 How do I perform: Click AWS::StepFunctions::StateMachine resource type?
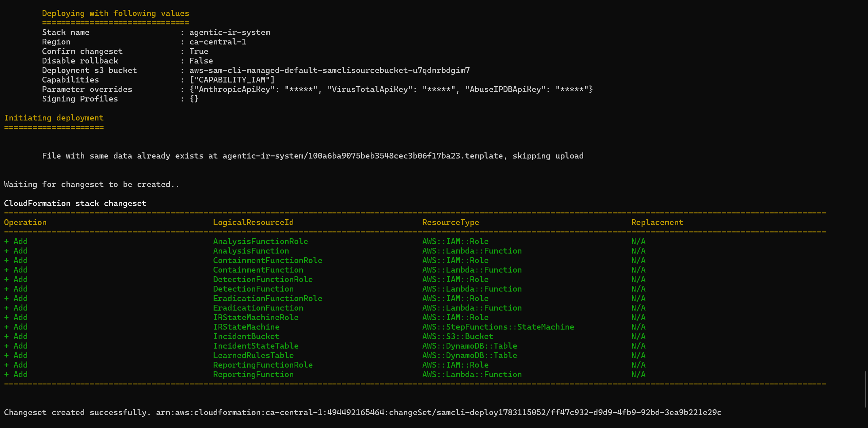point(498,327)
